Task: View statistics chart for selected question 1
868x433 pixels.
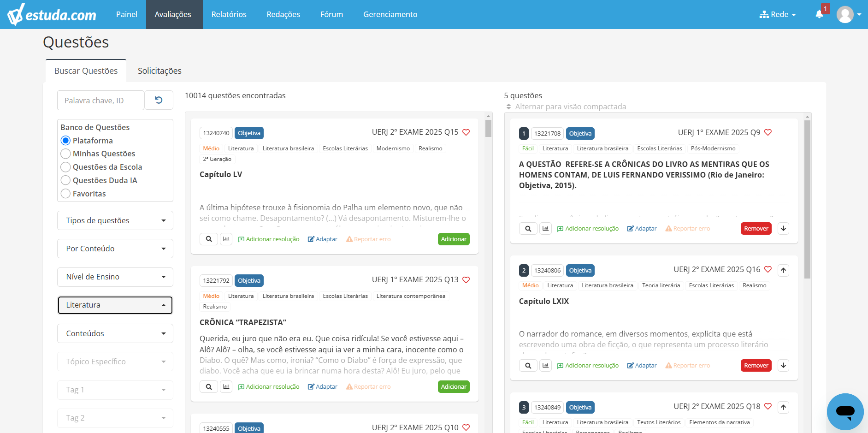Action: [x=545, y=228]
